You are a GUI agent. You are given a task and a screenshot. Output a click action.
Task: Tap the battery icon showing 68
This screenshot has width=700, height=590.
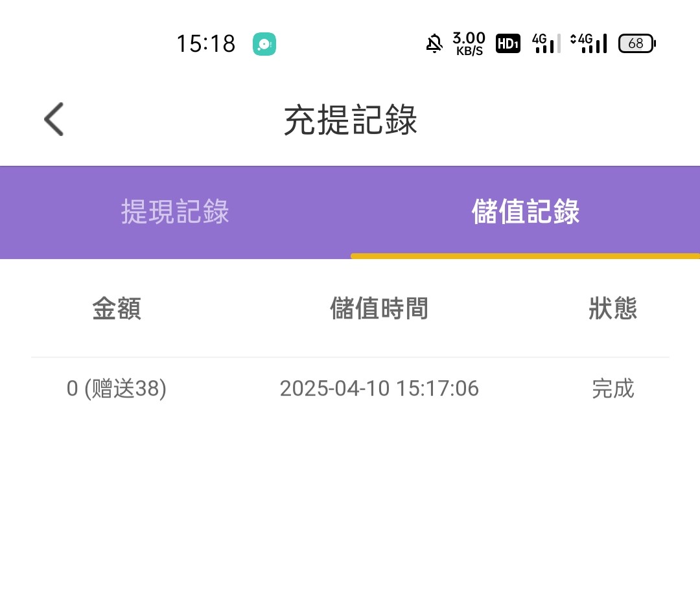636,43
